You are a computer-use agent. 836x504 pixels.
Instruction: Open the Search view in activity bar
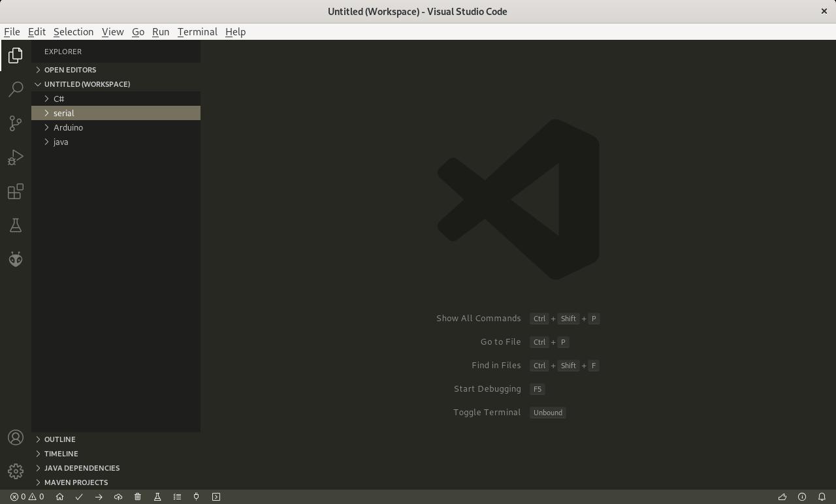tap(16, 89)
